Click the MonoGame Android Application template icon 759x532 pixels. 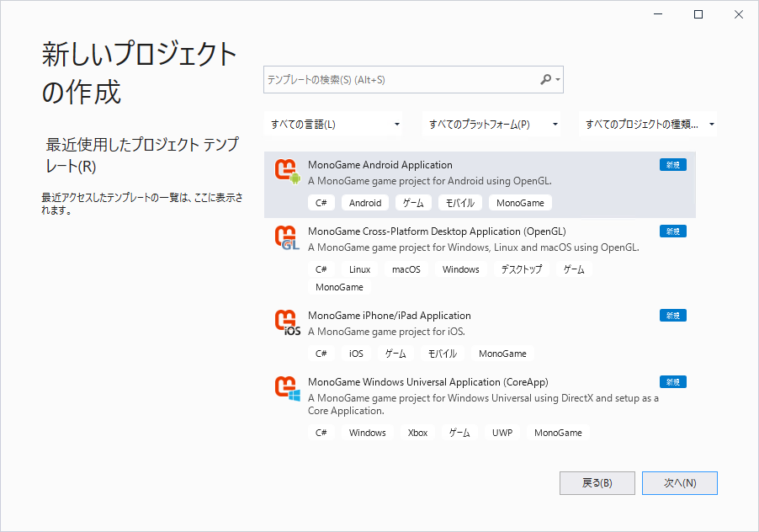288,172
